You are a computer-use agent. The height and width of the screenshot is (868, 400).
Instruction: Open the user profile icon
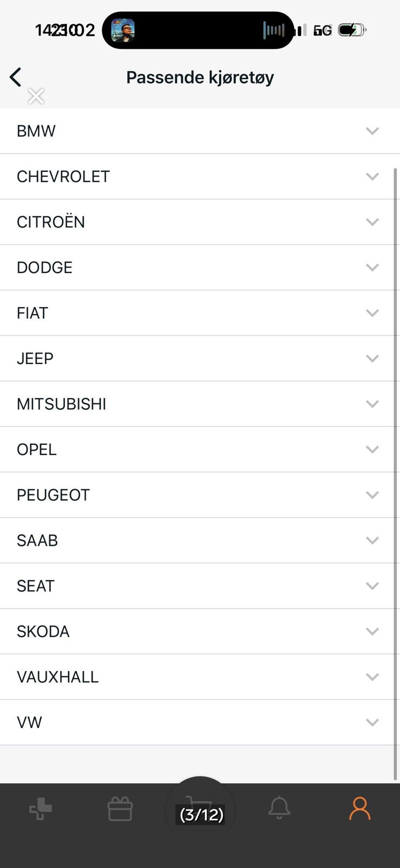(359, 809)
